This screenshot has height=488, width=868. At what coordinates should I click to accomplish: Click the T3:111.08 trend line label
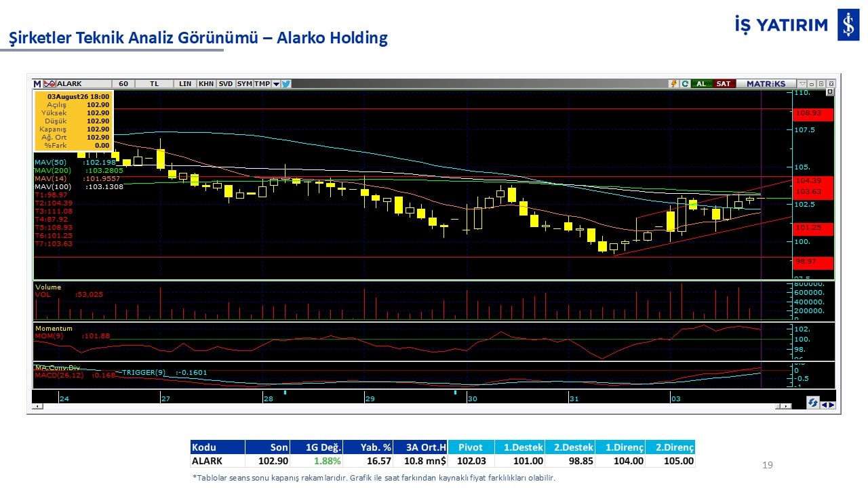(x=54, y=211)
